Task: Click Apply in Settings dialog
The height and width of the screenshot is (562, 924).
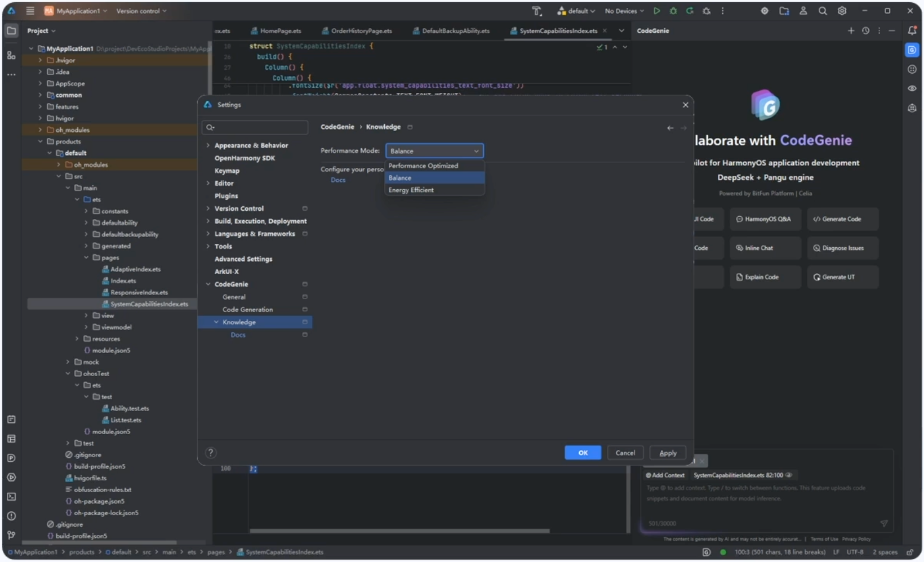Action: tap(668, 453)
